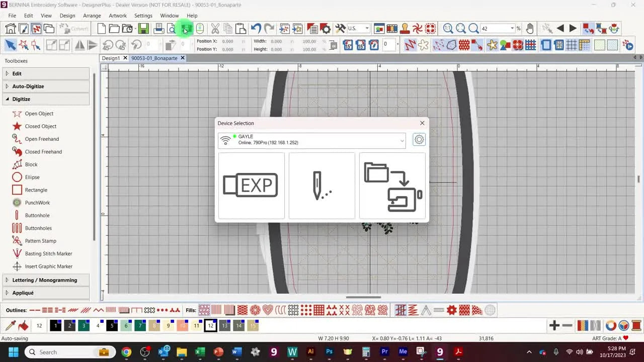Select thread color swatch 10 salmon

click(183, 326)
